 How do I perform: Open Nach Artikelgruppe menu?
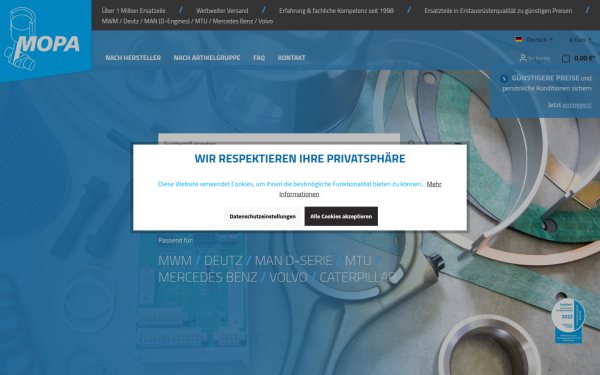[x=207, y=58]
